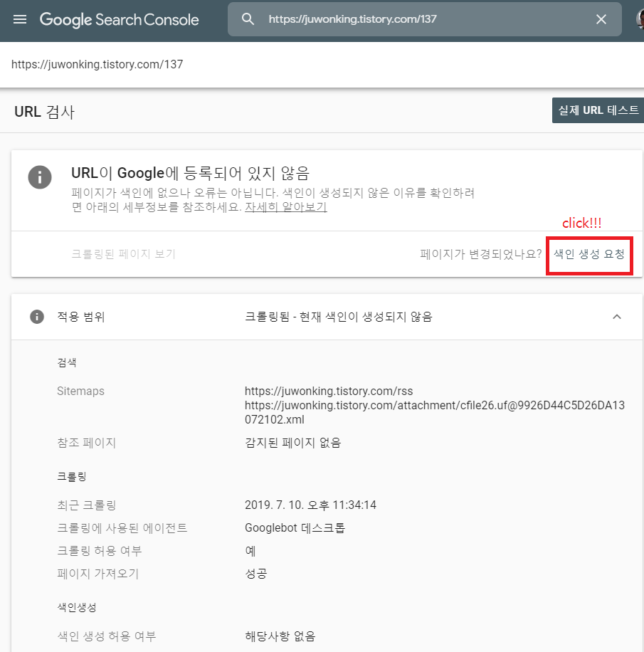
Task: Click 크롤링된 페이지 보기
Action: [124, 253]
